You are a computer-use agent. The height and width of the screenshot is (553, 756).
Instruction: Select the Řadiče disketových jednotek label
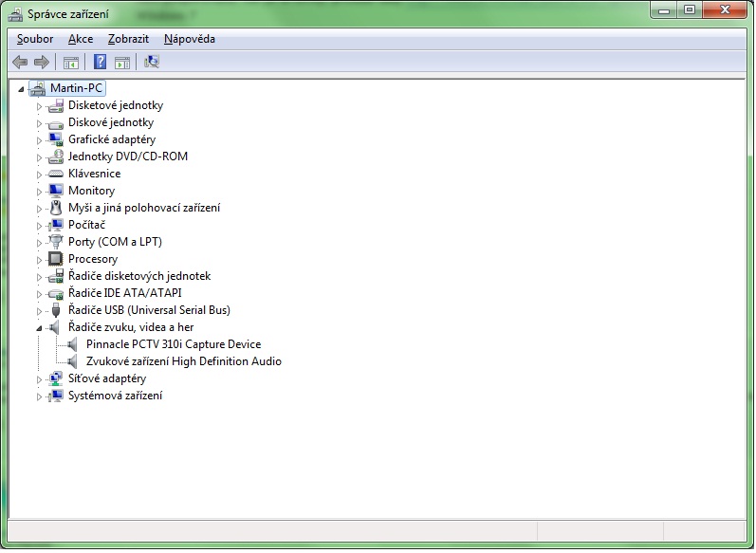(x=139, y=276)
